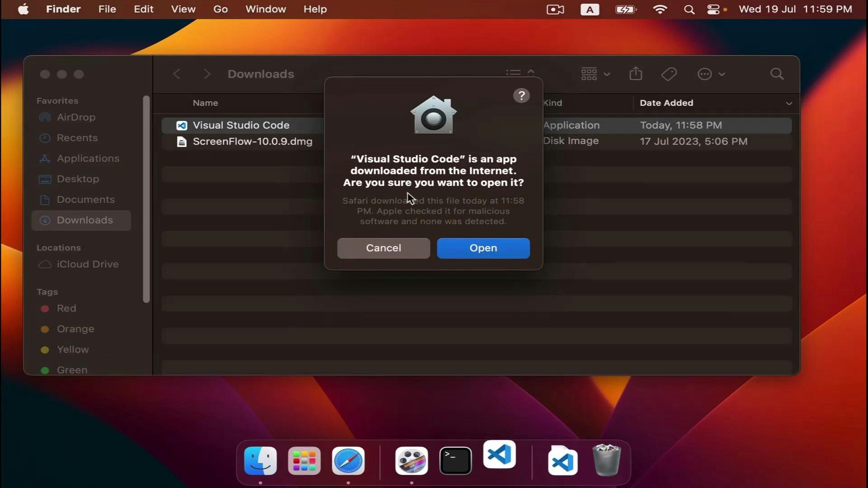Image resolution: width=868 pixels, height=488 pixels.
Task: Select the Visual Studio Code file row
Action: [x=476, y=125]
